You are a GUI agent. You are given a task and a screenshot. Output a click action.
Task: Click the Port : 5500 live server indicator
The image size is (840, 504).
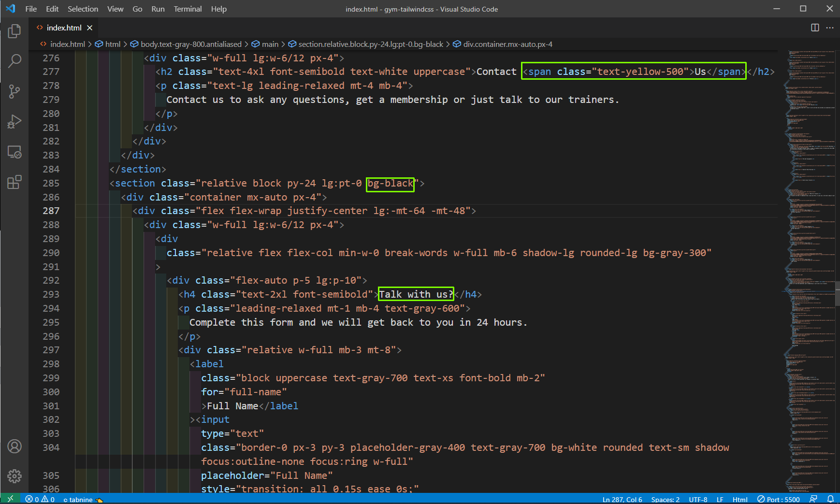point(779,499)
